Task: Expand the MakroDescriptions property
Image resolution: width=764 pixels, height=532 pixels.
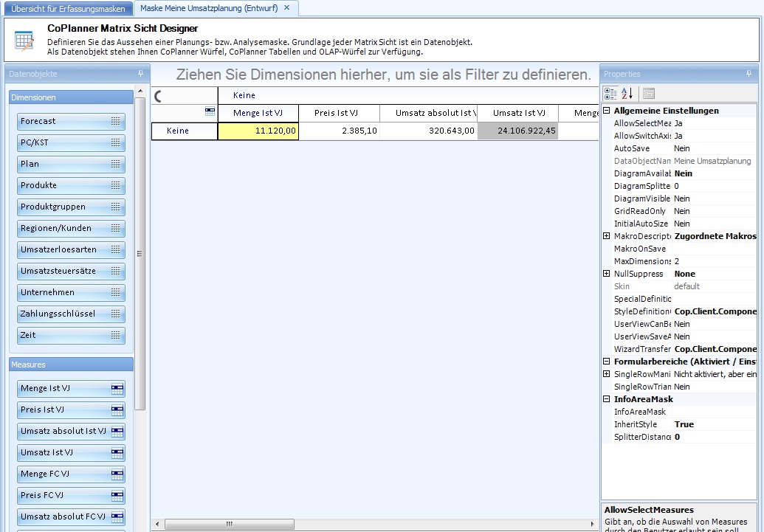Action: (607, 236)
